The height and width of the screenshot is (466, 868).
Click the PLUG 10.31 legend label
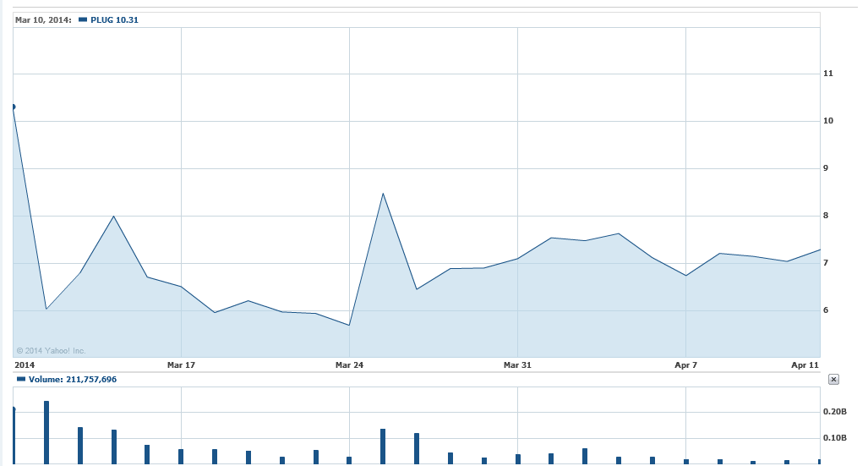pyautogui.click(x=115, y=20)
